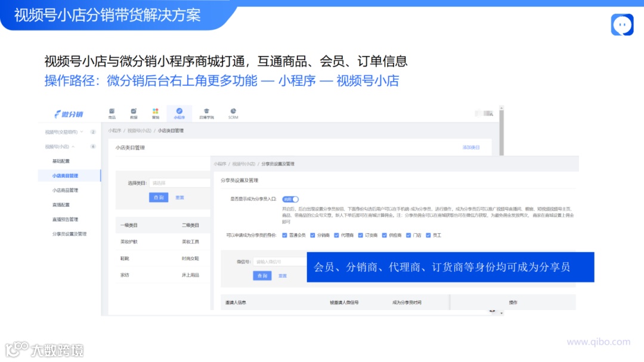
Task: Click 视频号(小店) breadcrumb in 分享员设置及管理 page
Action: tap(244, 164)
